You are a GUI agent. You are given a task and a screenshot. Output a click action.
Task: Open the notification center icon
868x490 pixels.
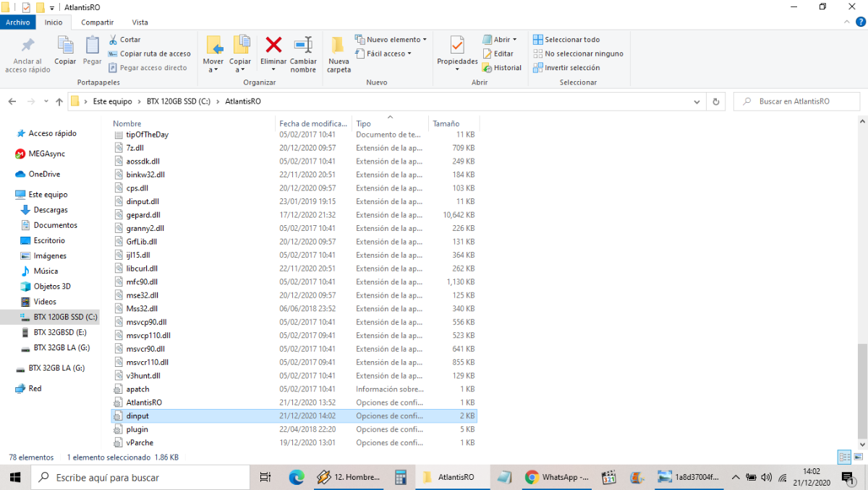point(847,478)
